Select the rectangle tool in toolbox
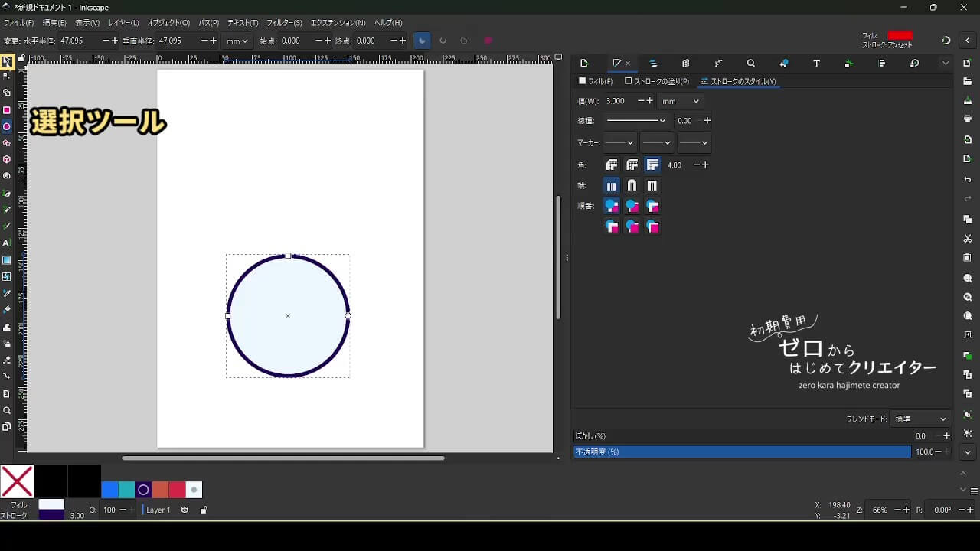 [x=7, y=110]
